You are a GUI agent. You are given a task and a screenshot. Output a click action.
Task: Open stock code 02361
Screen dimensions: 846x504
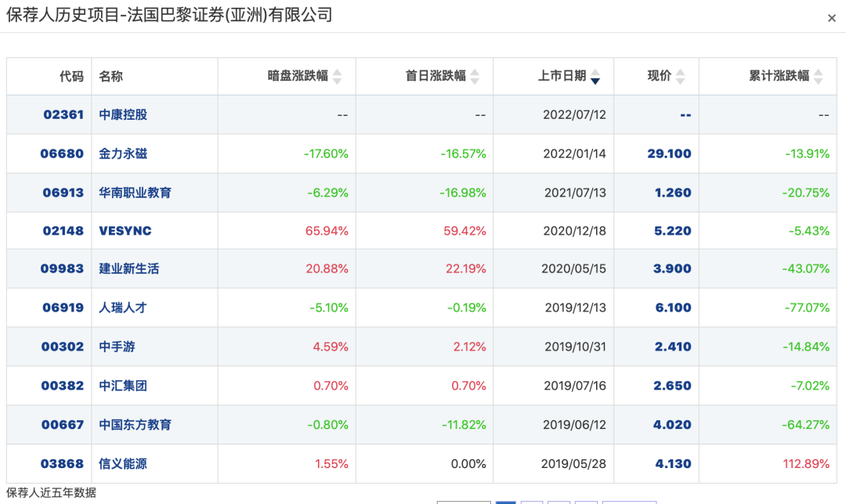pos(63,115)
